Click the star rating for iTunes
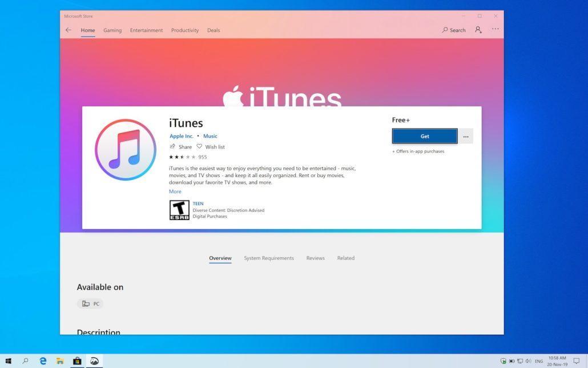This screenshot has width=588, height=368. 182,157
